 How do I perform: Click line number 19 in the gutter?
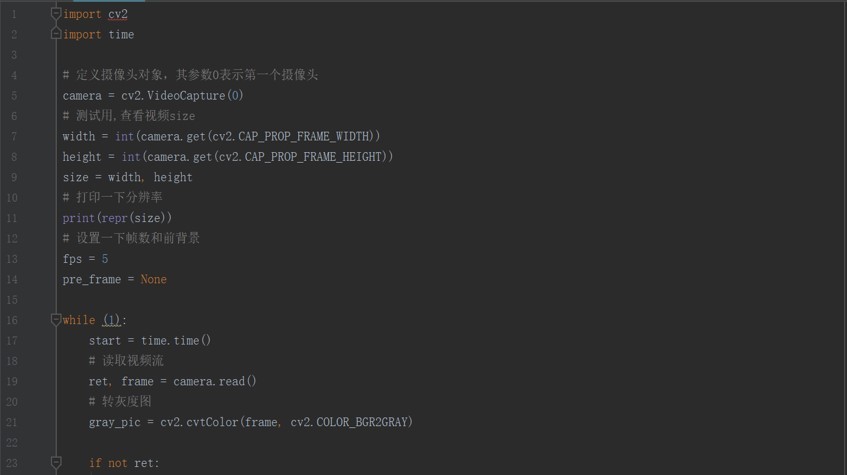[x=12, y=382]
